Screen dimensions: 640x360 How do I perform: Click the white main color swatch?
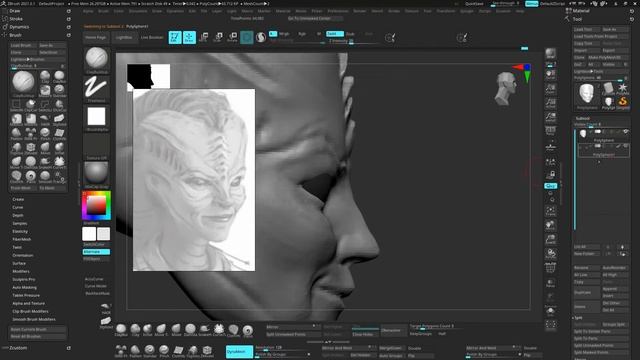[89, 234]
